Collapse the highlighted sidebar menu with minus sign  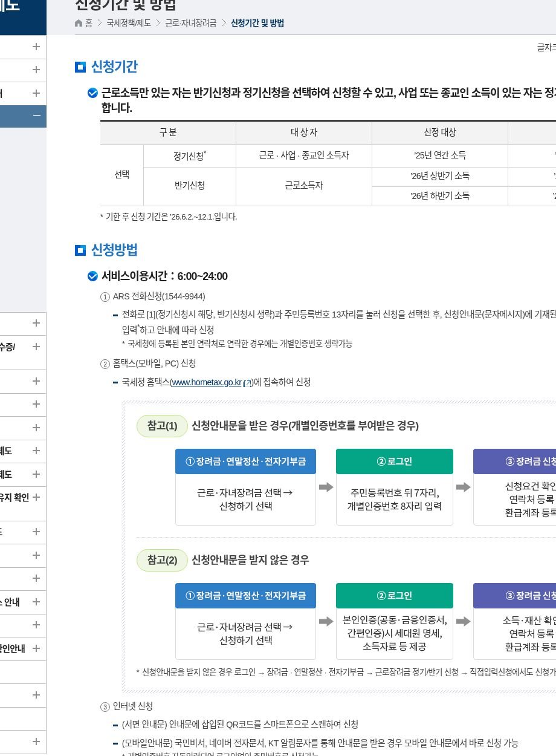coord(36,116)
